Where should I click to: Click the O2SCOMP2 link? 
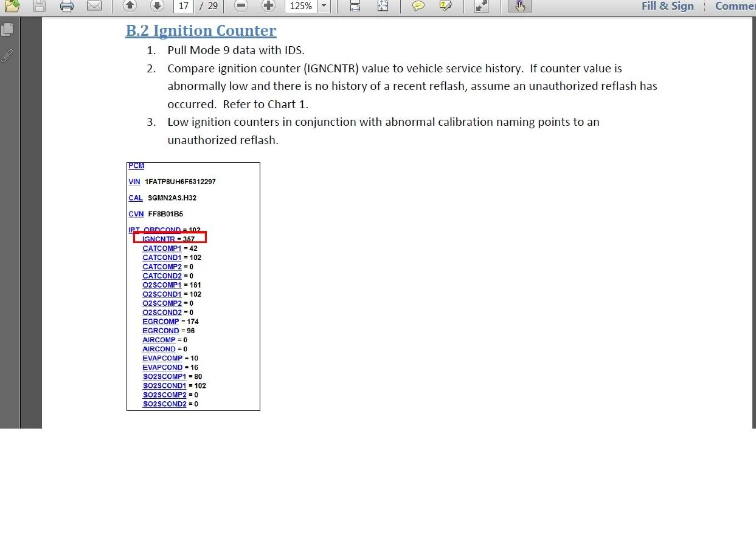click(x=162, y=303)
